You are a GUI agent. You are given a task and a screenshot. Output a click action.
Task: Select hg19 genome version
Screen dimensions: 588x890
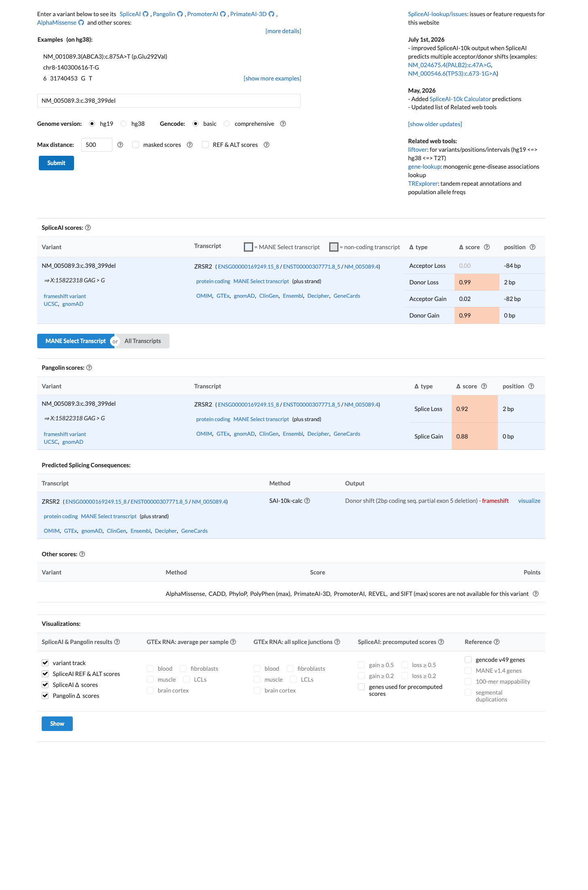(92, 124)
